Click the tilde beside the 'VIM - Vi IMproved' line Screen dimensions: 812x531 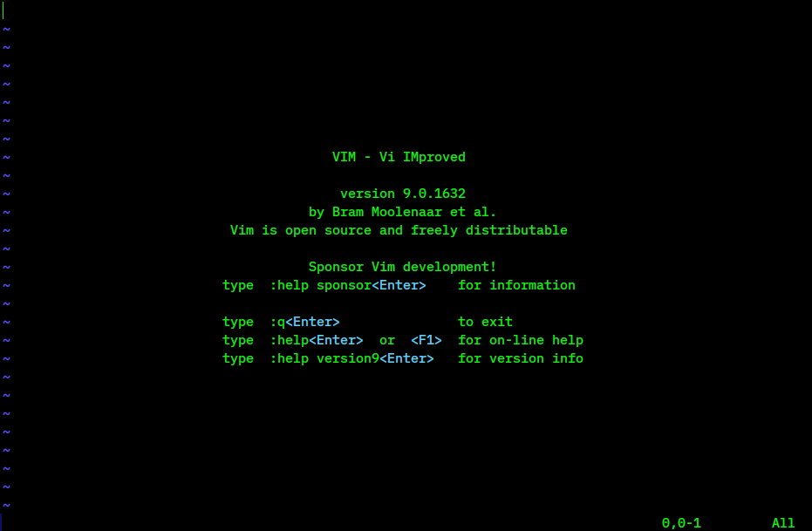(6, 157)
